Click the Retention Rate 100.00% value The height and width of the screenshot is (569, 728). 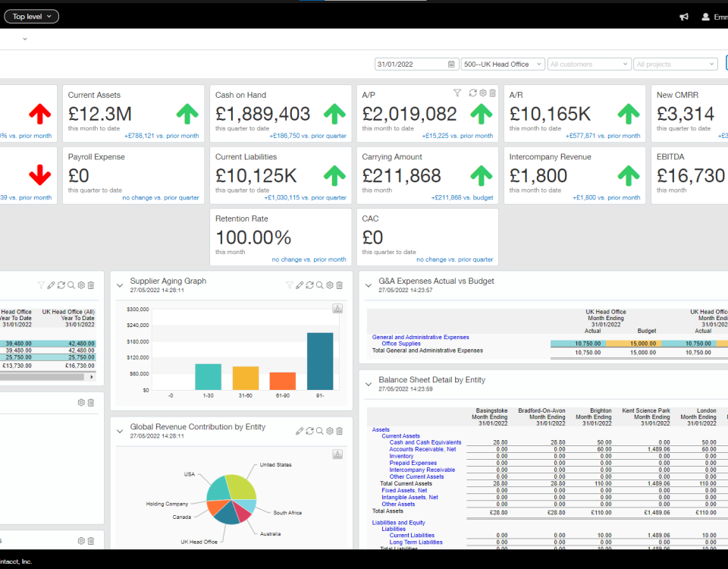click(253, 237)
